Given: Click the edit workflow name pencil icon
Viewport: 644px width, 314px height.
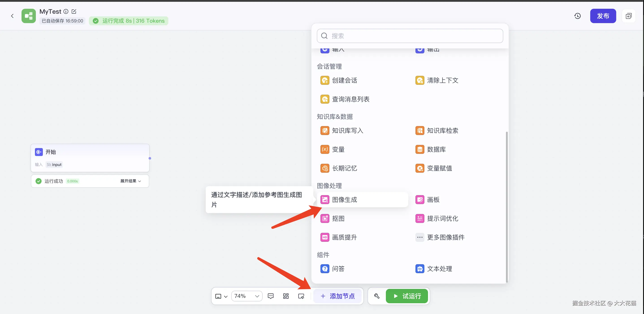Looking at the screenshot, I should [x=74, y=11].
